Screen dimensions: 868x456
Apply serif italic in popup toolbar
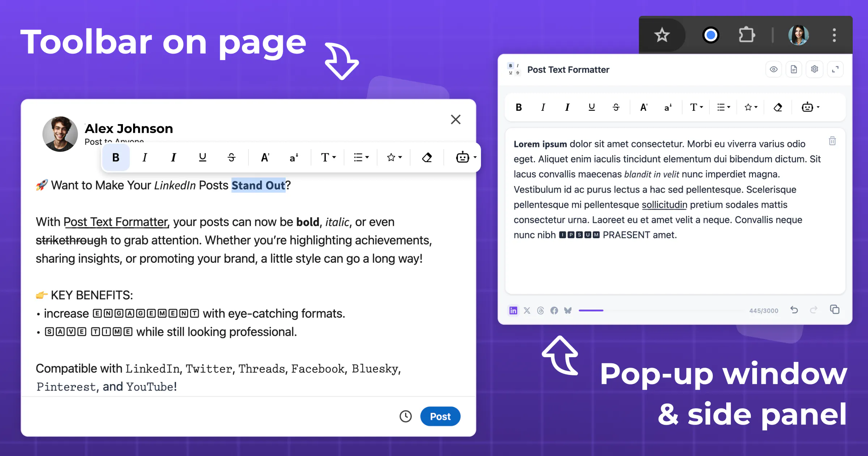(x=543, y=107)
